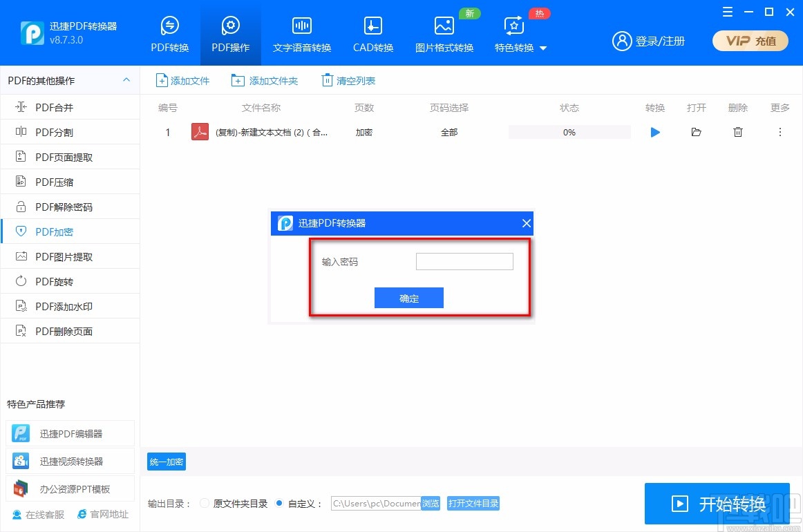Viewport: 803px width, 532px height.
Task: Click the output directory path field
Action: 376,503
